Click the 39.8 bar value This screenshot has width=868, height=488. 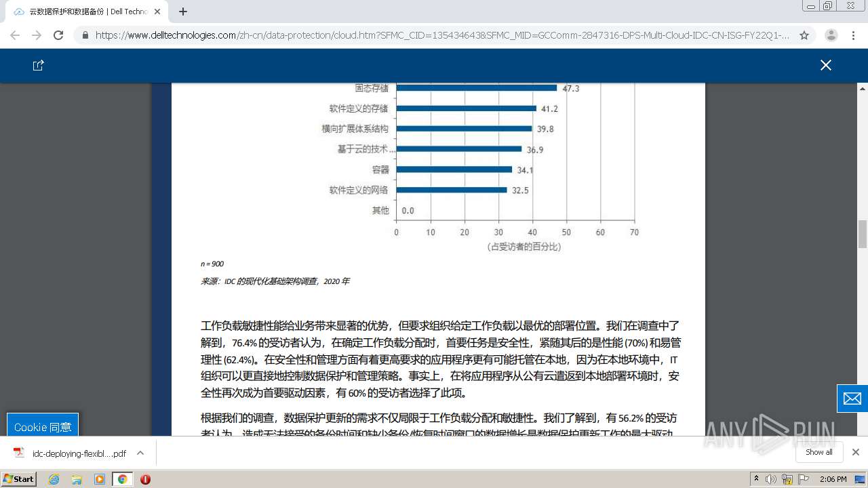545,129
